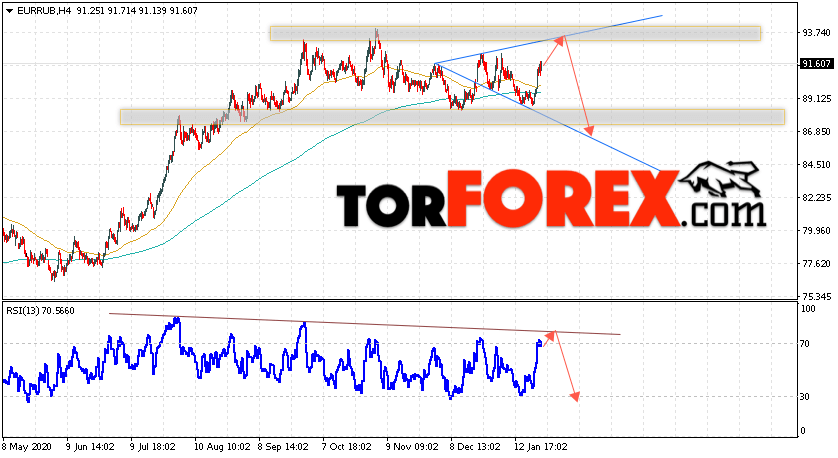Viewport: 838px width, 458px height.
Task: Select the descending RSI resistance trendline
Action: 364,324
